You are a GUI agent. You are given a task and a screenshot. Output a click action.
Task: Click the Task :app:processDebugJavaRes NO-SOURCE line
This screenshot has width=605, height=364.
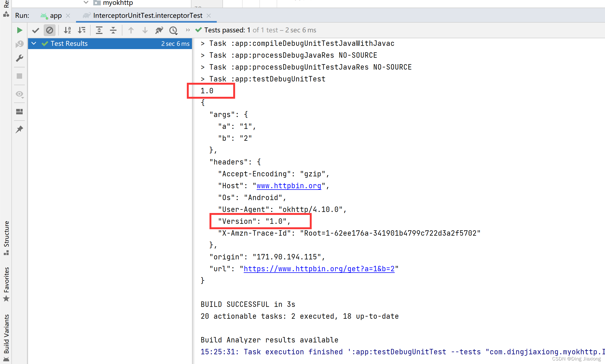click(x=289, y=55)
